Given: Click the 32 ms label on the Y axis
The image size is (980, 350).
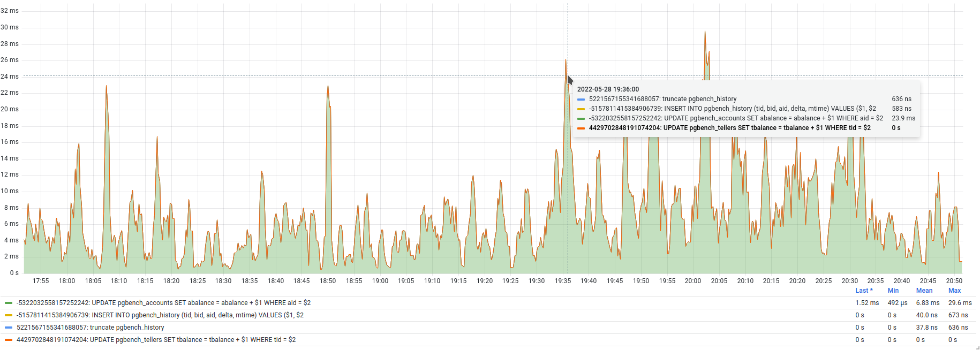Looking at the screenshot, I should (x=10, y=11).
